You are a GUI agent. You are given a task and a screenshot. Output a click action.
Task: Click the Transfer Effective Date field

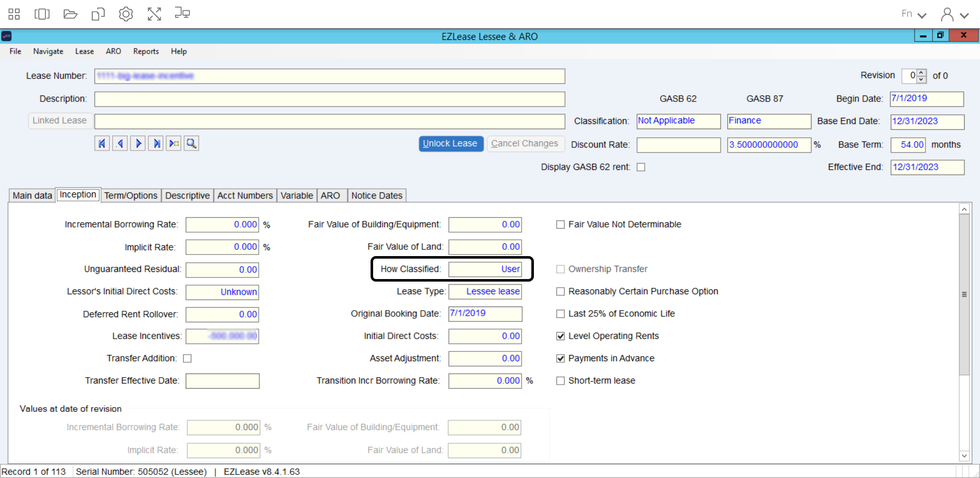(222, 381)
